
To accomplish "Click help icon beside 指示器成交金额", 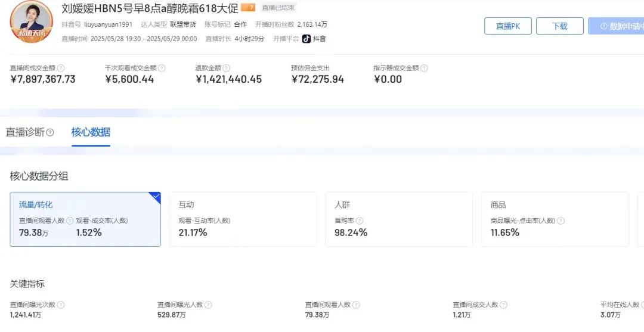I will pos(424,69).
